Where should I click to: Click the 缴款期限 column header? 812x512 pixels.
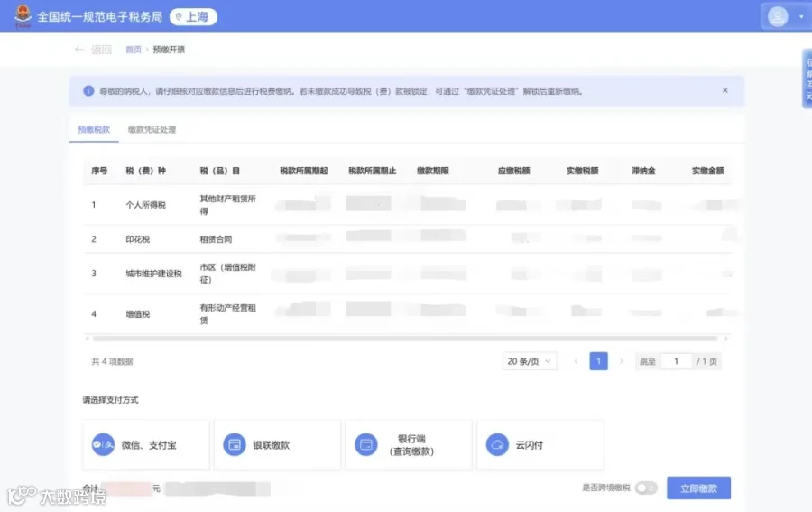click(x=432, y=171)
